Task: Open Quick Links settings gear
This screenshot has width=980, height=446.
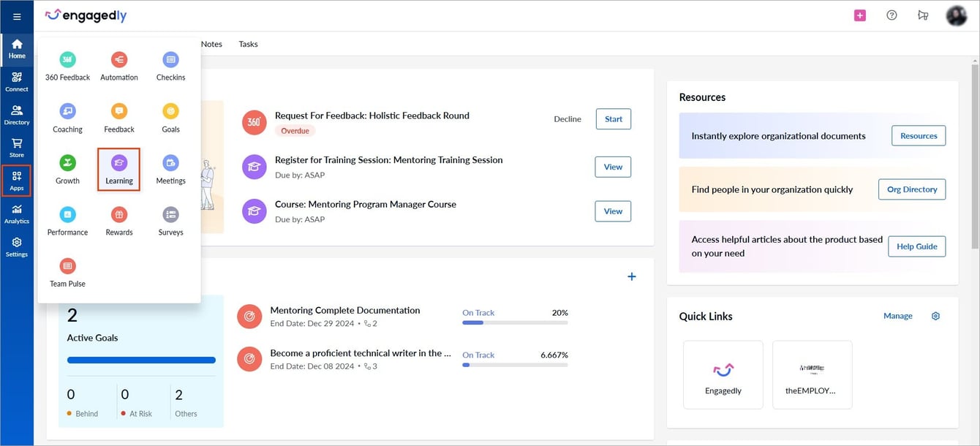Action: pyautogui.click(x=935, y=316)
